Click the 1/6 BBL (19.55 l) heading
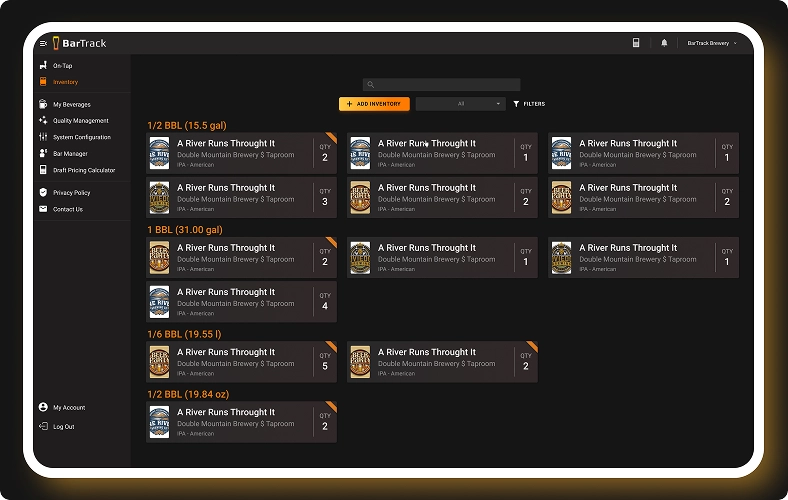This screenshot has width=788, height=500. point(184,334)
